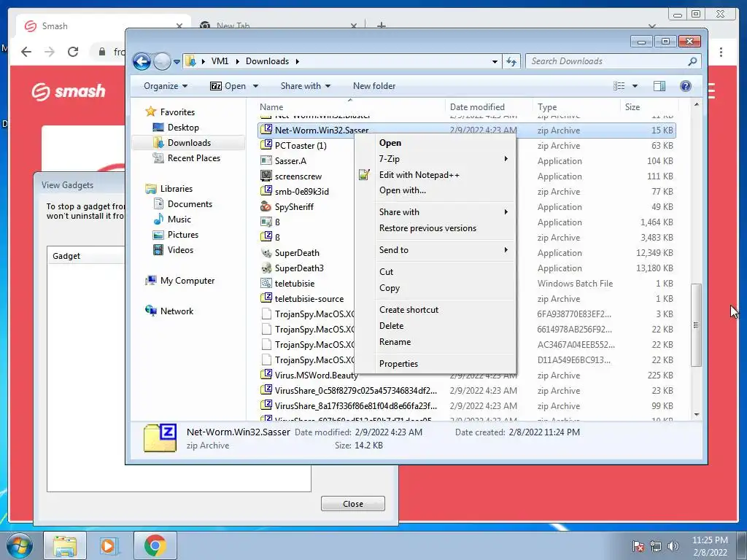Open Windows Media Player from taskbar
This screenshot has height=560, width=747.
click(109, 545)
